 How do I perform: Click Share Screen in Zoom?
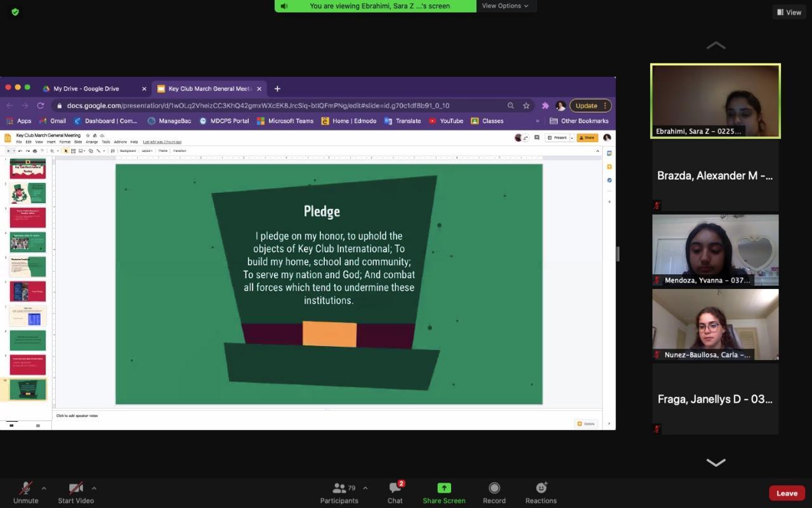point(444,492)
